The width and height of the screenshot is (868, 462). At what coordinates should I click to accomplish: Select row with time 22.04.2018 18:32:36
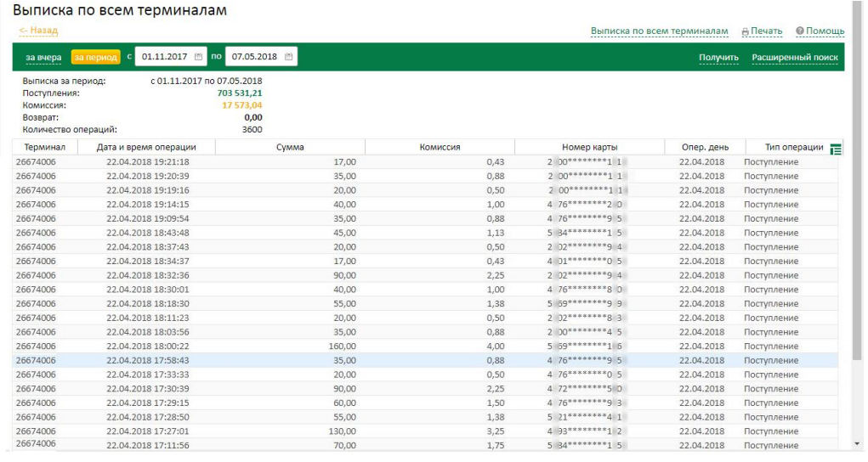tap(425, 275)
